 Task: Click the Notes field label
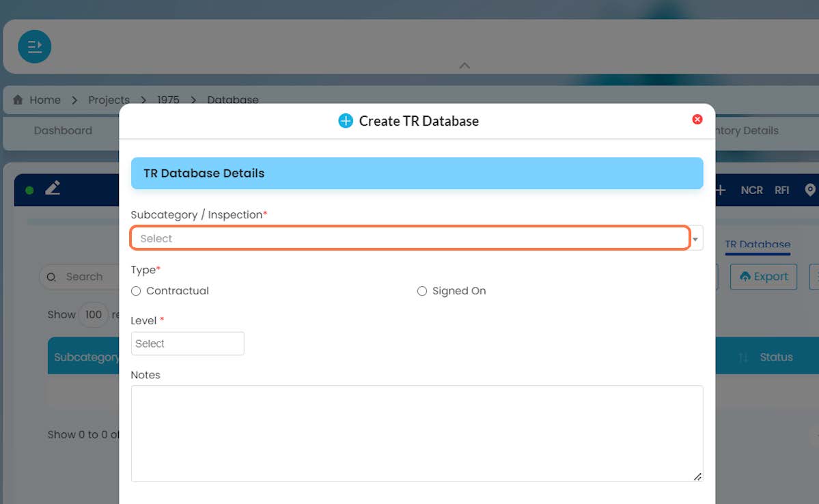point(145,375)
